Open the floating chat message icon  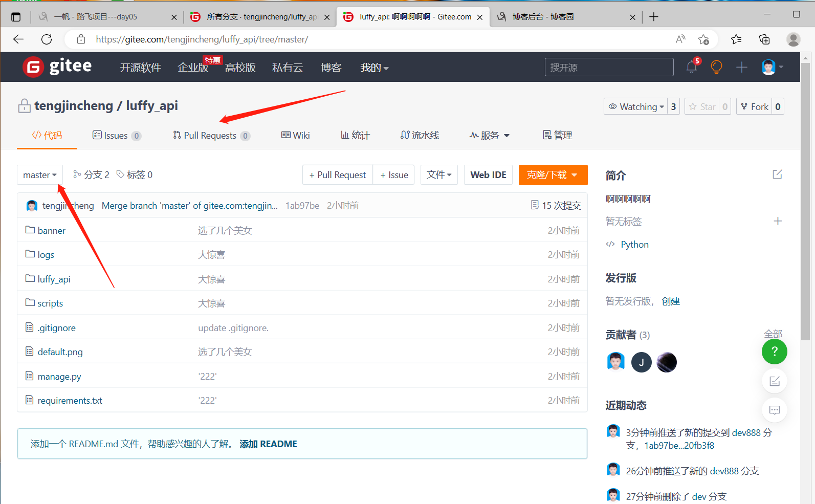[x=775, y=410]
